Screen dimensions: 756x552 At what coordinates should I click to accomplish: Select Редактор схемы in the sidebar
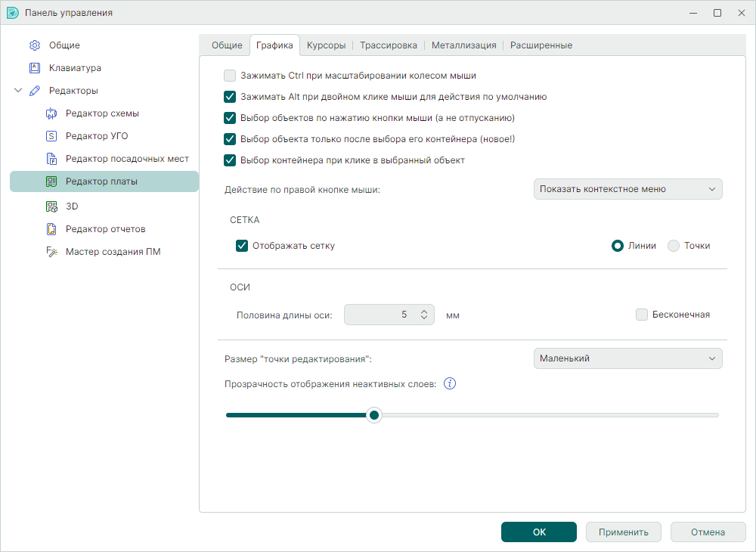tap(102, 113)
